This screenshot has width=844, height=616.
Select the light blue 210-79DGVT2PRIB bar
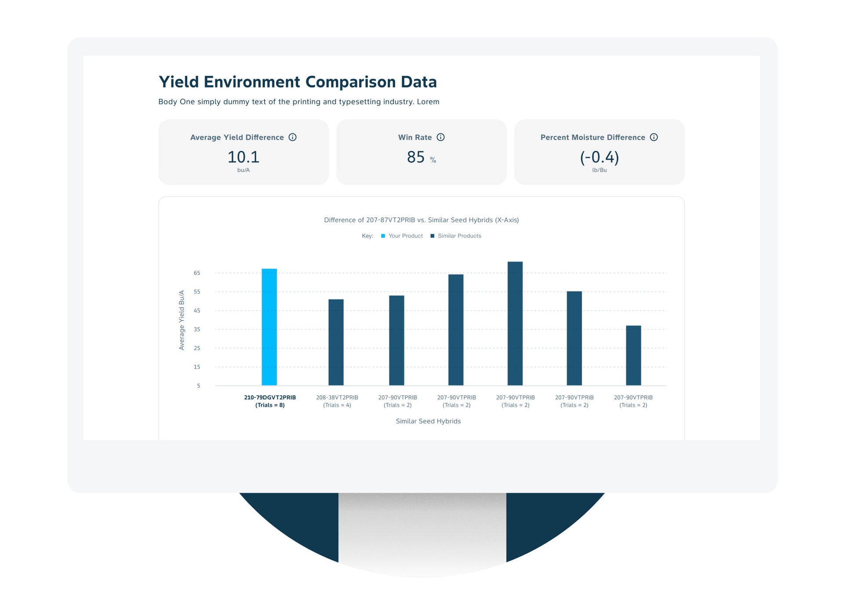tap(269, 327)
